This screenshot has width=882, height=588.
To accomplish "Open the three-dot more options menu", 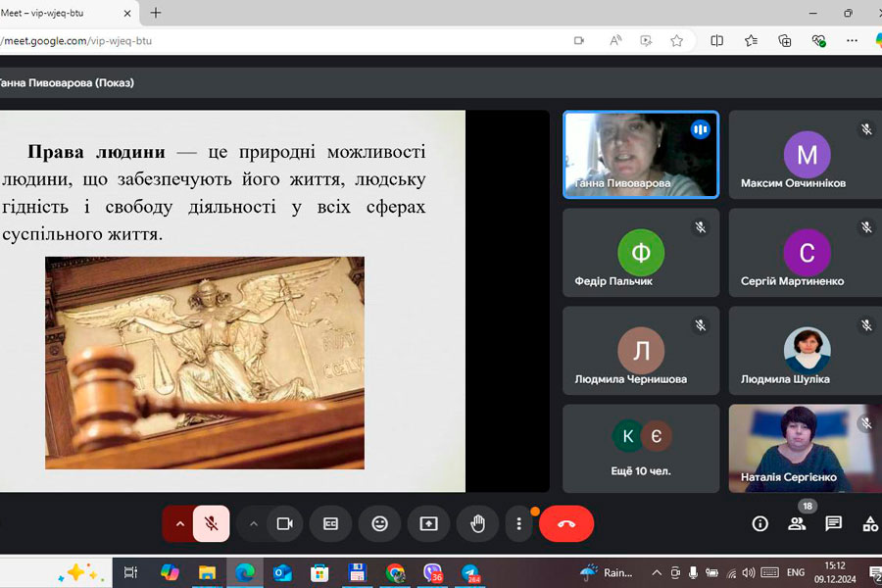I will click(x=518, y=524).
